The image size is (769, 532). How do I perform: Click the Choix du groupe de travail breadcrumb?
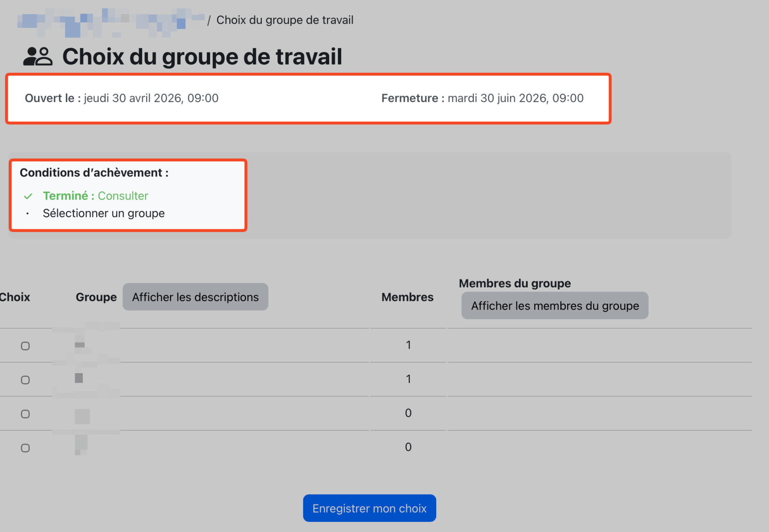285,20
